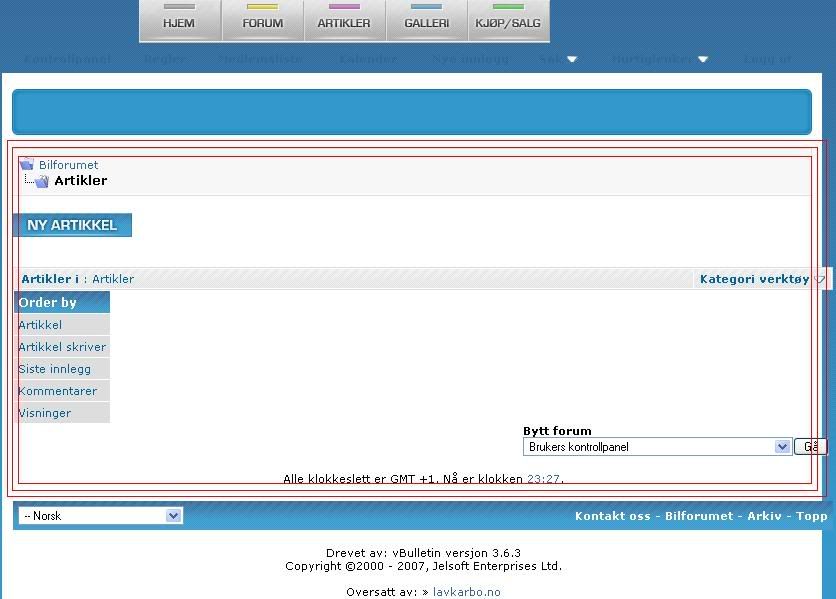This screenshot has height=599, width=836.
Task: Show Nye innlegg from the navigation bar
Action: pyautogui.click(x=470, y=59)
